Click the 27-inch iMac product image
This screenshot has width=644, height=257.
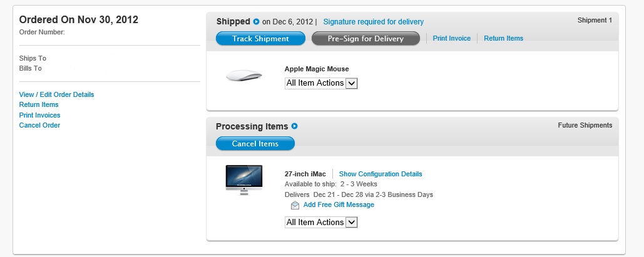pyautogui.click(x=244, y=180)
